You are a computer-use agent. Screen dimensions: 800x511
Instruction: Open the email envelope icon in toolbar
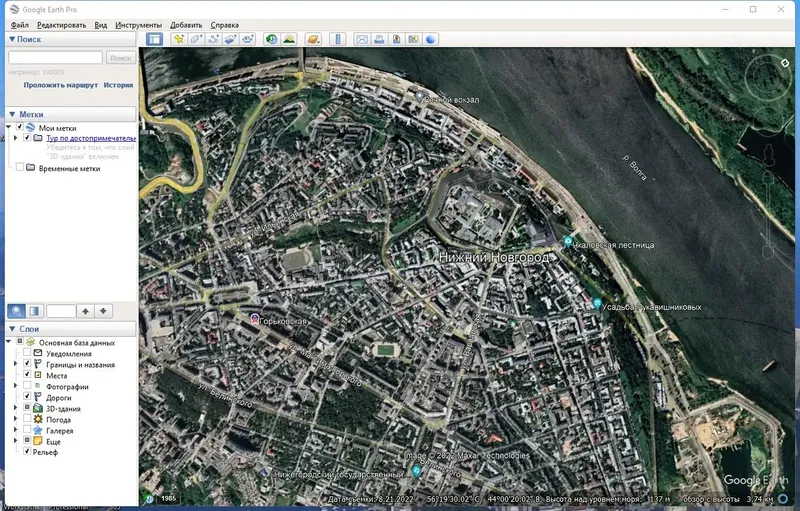pos(362,39)
